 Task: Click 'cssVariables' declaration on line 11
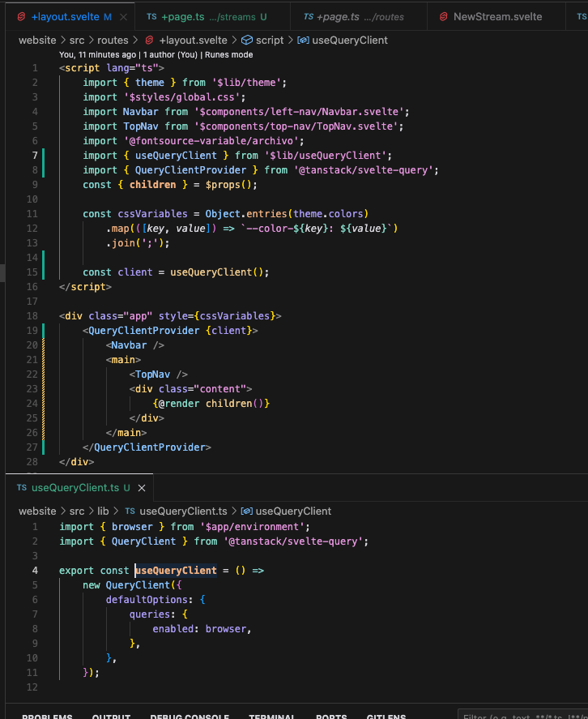point(152,214)
